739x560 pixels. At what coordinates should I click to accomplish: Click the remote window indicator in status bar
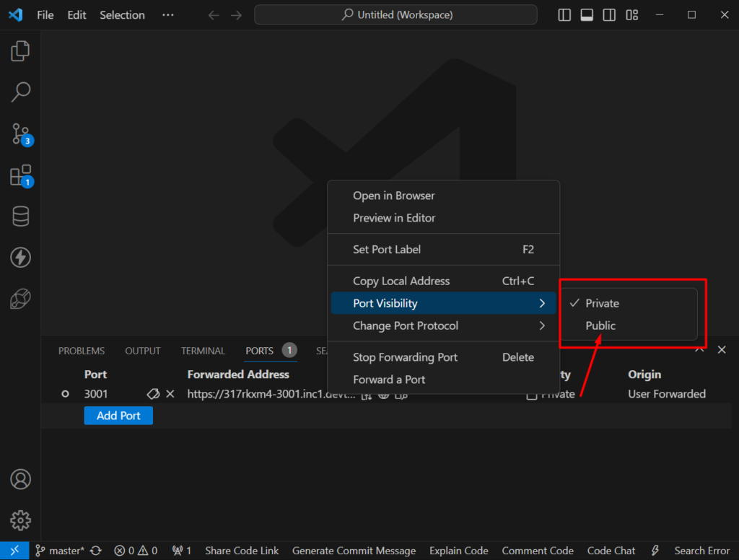pos(14,551)
